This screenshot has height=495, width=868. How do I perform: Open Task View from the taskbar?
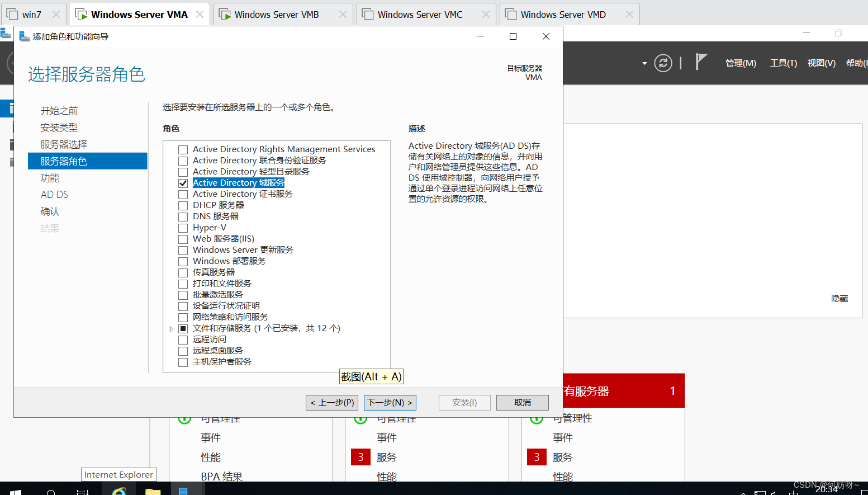tap(82, 492)
